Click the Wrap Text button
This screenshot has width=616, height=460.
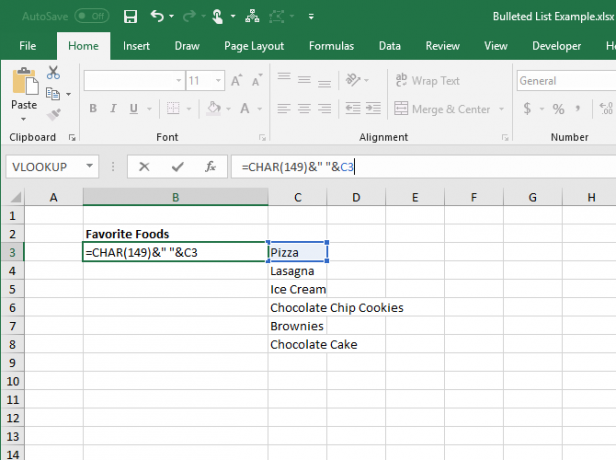(x=427, y=81)
